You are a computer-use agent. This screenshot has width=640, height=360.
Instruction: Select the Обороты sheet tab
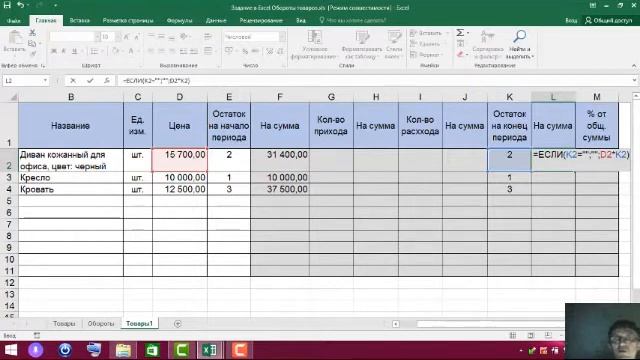(101, 323)
